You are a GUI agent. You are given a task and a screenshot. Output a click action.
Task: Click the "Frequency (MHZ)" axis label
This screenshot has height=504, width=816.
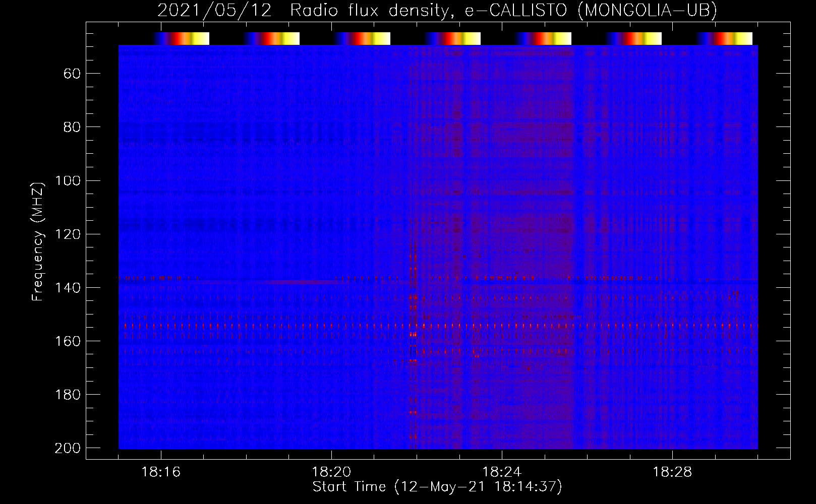[x=38, y=241]
